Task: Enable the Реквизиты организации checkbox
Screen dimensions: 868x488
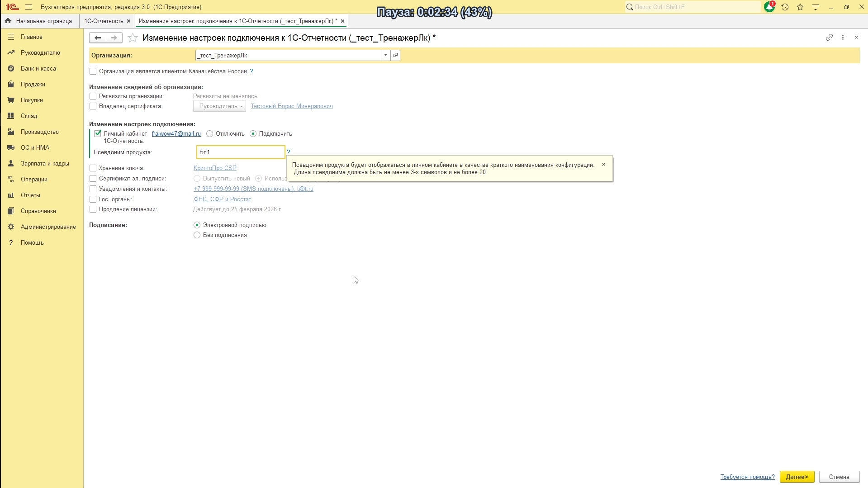Action: click(93, 96)
